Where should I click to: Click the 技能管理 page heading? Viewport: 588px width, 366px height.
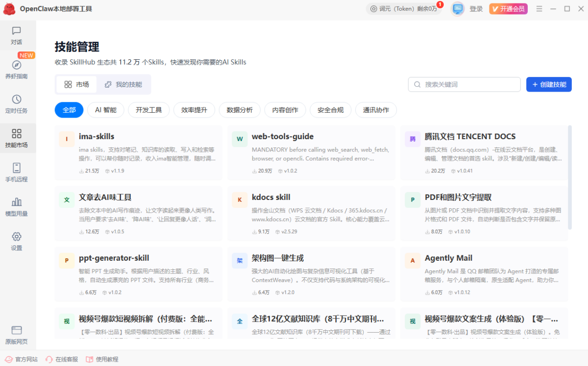(77, 47)
